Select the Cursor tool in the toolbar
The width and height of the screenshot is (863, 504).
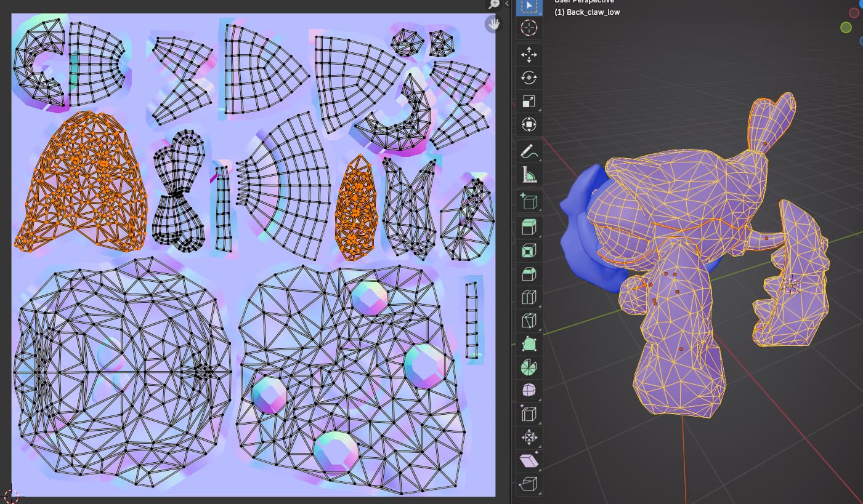tap(529, 28)
